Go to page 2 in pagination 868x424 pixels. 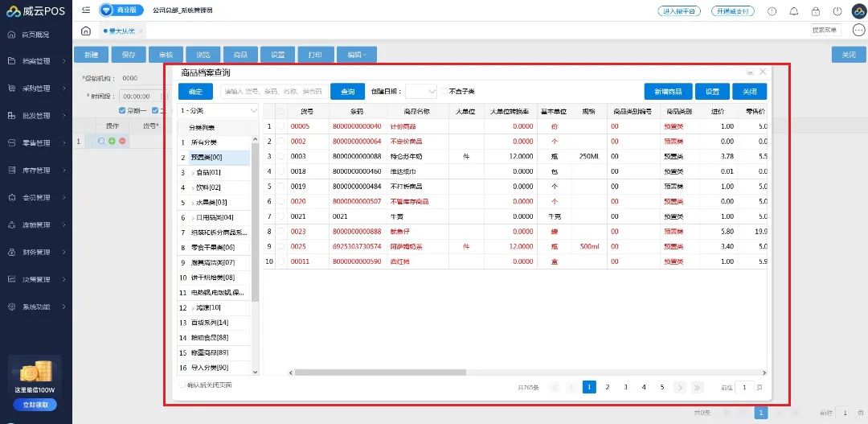[608, 387]
